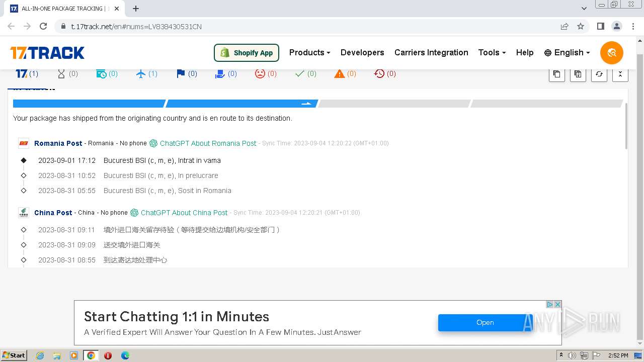Go back to the previous page
Screen dimensions: 644x362
point(11,26)
